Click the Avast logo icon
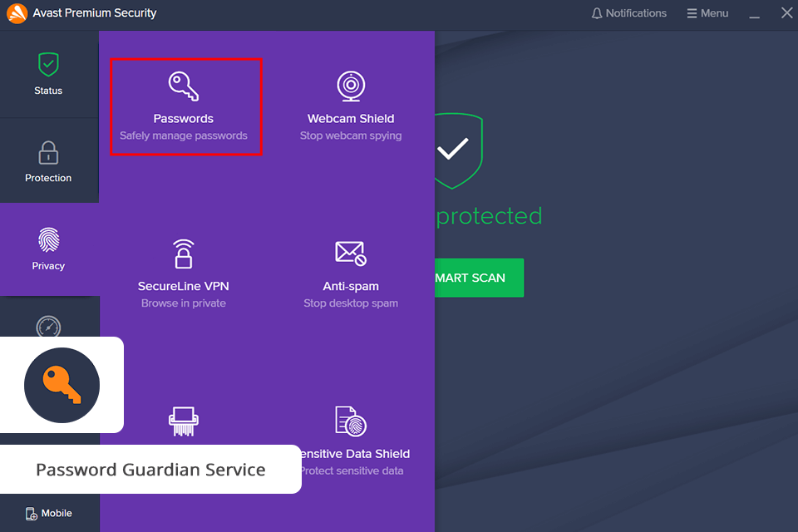Viewport: 798px width, 532px height. (17, 13)
